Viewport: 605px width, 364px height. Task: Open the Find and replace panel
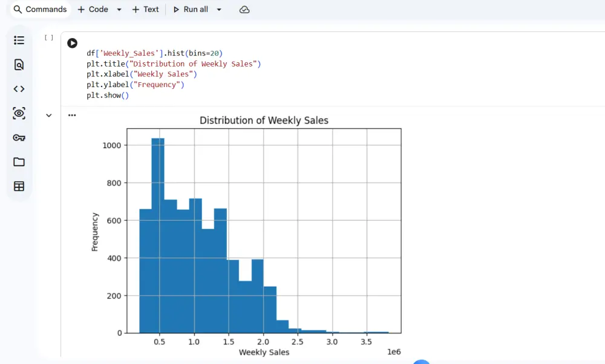tap(18, 65)
